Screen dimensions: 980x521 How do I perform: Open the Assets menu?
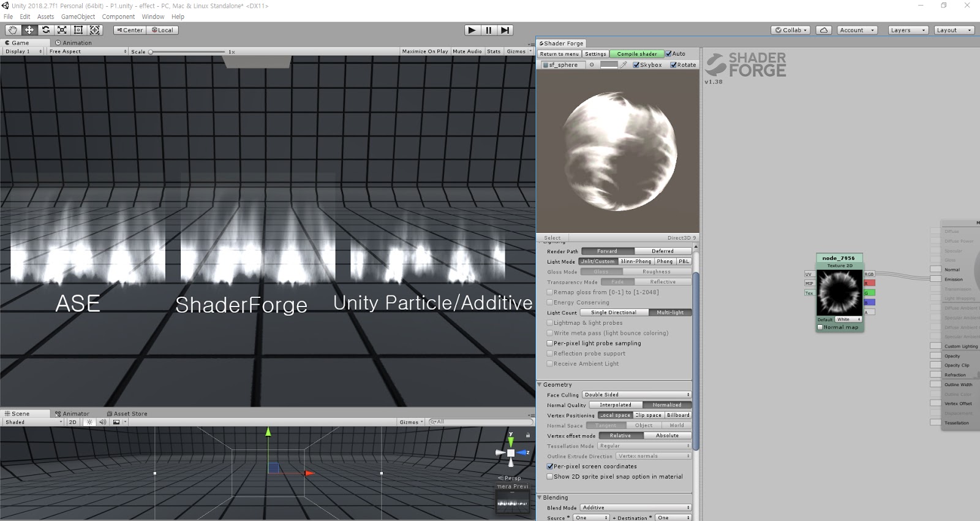[x=45, y=17]
